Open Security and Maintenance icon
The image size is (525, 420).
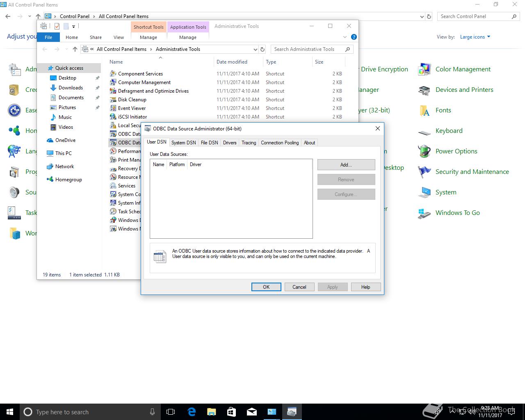(424, 172)
